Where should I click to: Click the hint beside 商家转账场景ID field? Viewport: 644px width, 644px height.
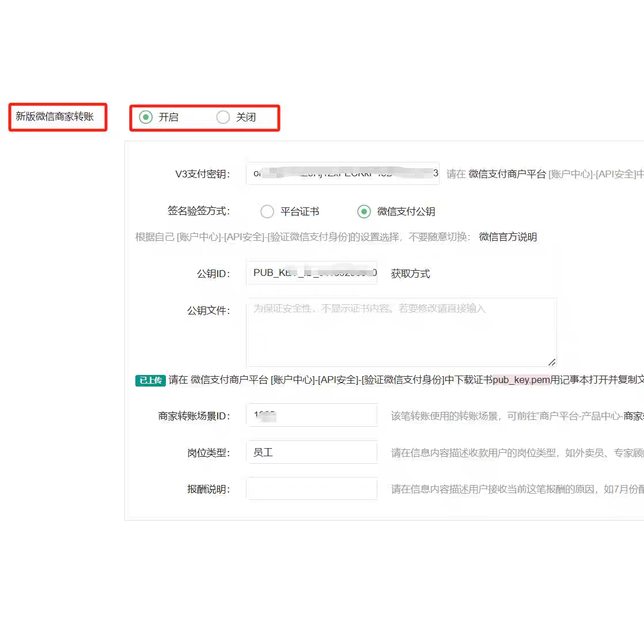(x=517, y=416)
